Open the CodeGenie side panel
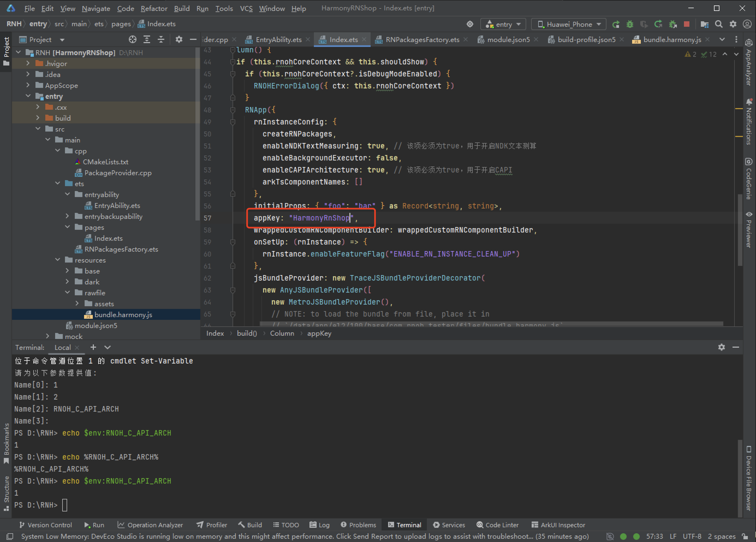This screenshot has width=756, height=542. pyautogui.click(x=749, y=179)
